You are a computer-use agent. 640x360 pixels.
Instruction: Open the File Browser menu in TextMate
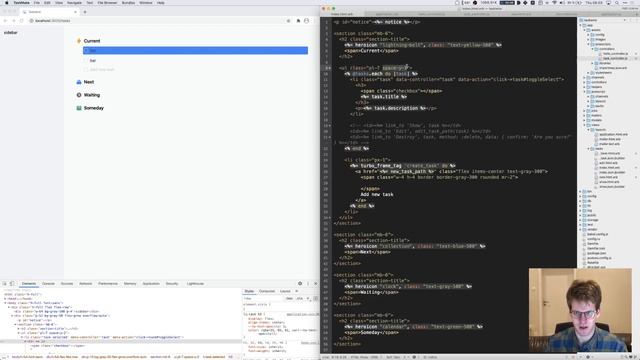pyautogui.click(x=107, y=2)
